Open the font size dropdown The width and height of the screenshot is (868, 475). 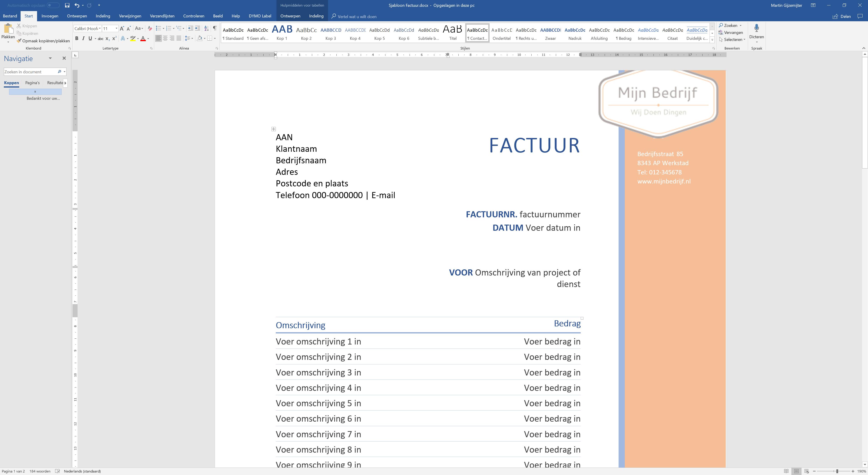point(116,28)
